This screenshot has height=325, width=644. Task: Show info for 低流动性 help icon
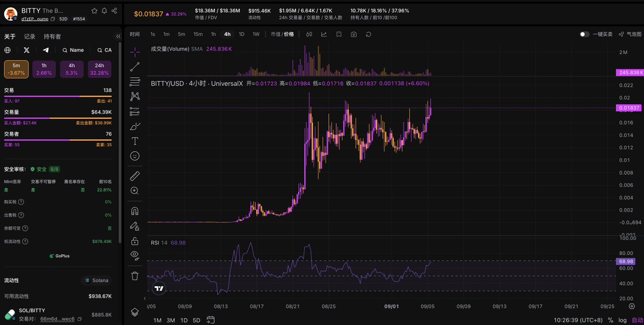tap(25, 242)
